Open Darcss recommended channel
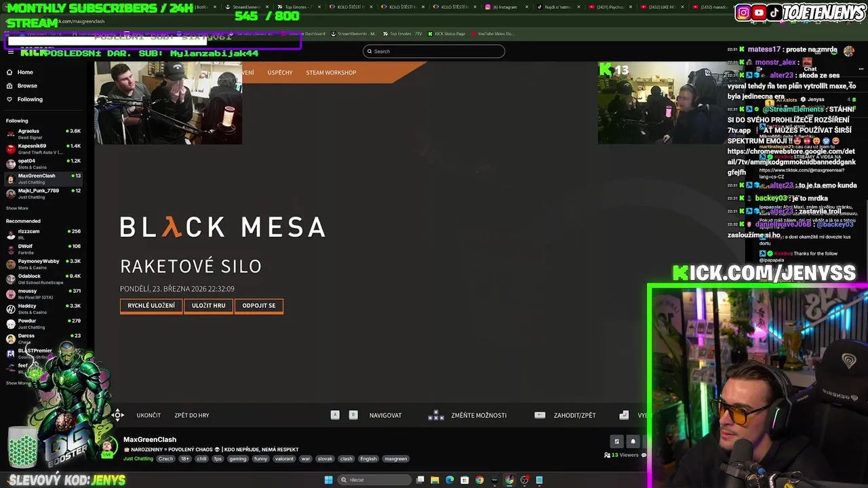Viewport: 868px width, 488px height. pyautogui.click(x=43, y=338)
